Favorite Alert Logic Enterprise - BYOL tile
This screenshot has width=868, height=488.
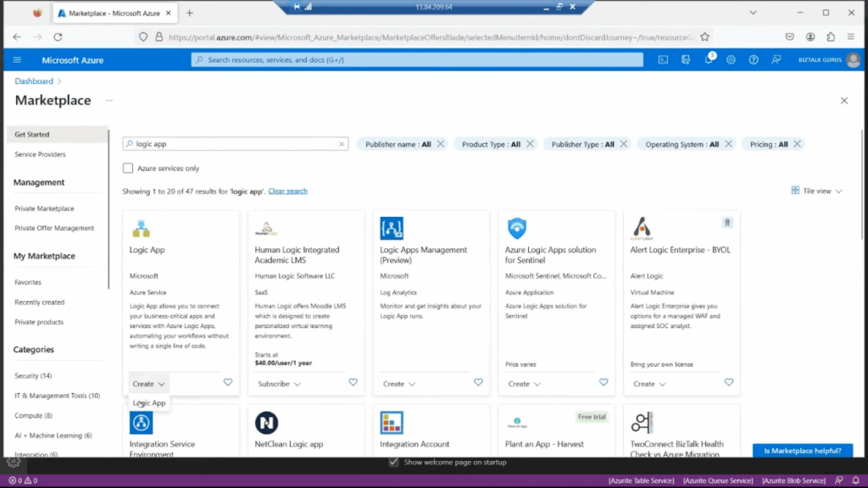(728, 382)
